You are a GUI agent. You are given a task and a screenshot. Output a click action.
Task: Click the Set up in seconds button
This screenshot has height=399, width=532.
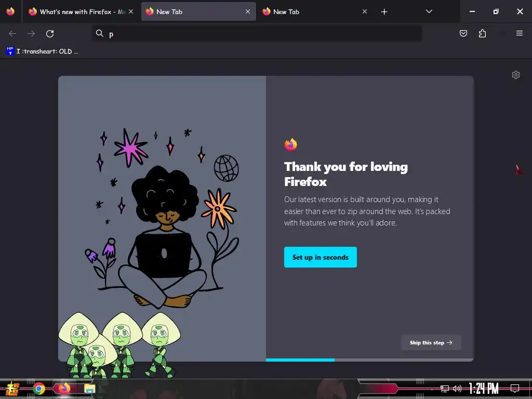(320, 257)
